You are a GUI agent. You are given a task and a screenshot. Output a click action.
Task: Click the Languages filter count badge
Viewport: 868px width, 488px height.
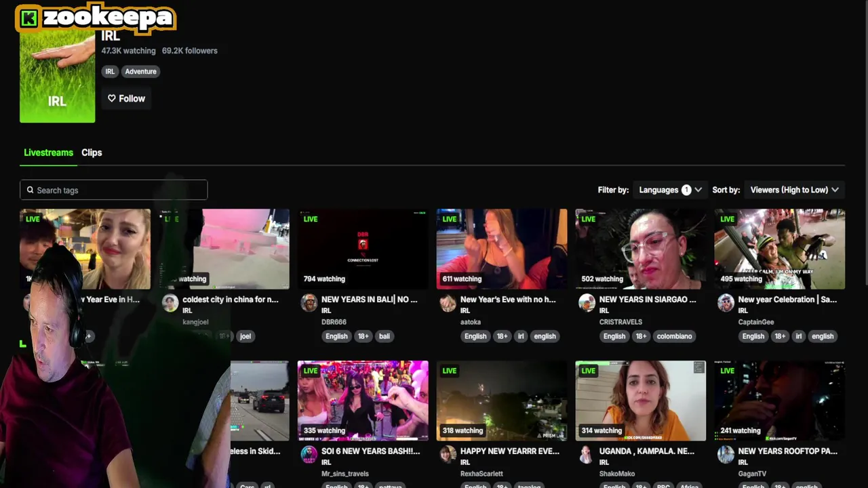pos(686,190)
